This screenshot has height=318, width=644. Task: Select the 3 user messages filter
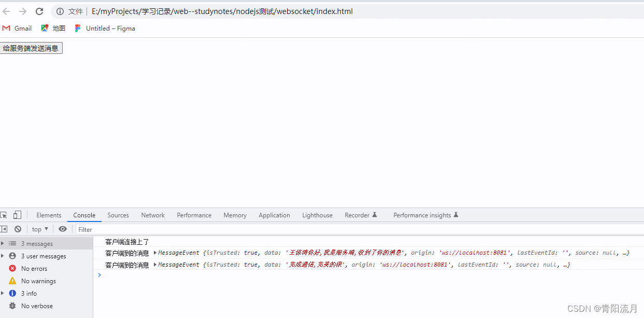[44, 256]
